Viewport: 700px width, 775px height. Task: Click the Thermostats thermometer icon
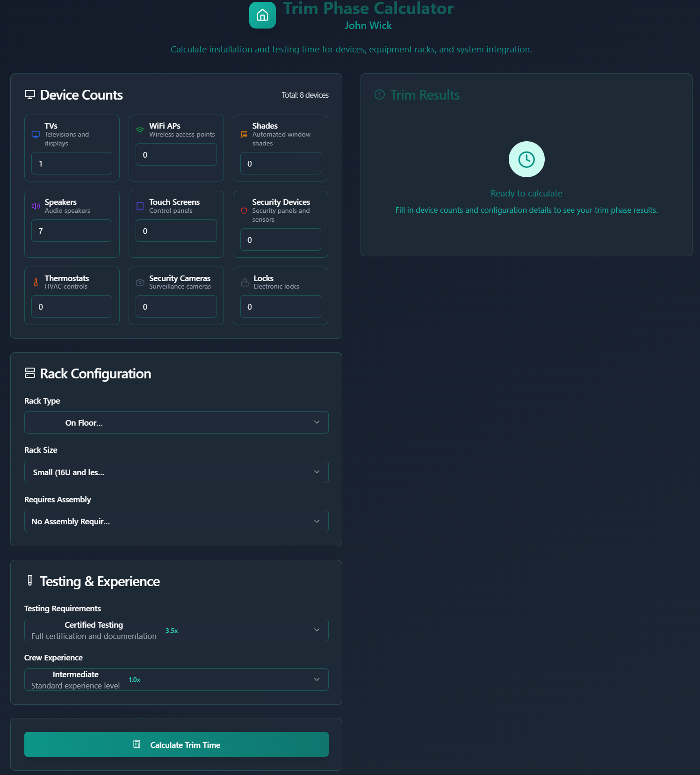pos(36,282)
